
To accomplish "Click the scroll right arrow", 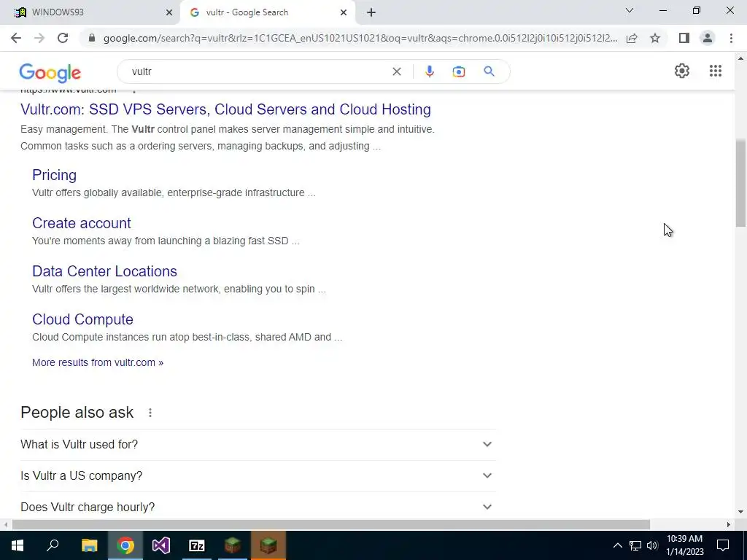I will point(729,525).
